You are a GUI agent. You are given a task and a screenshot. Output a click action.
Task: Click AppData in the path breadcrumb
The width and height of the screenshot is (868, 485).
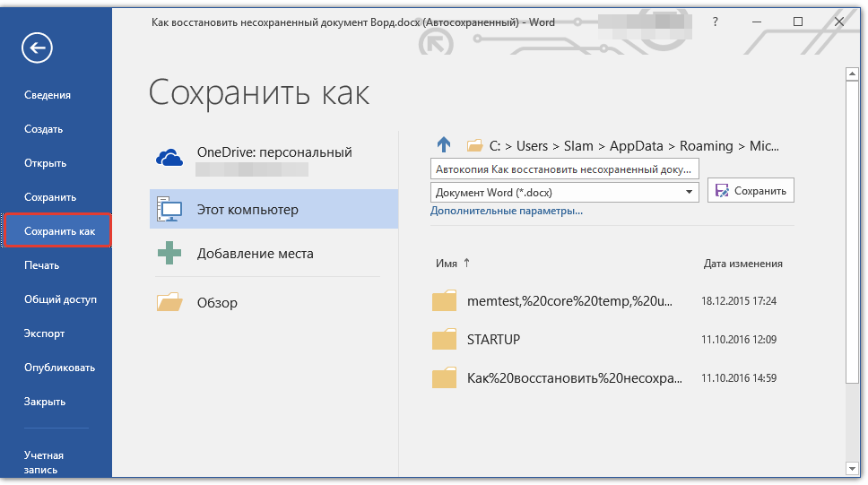[637, 145]
